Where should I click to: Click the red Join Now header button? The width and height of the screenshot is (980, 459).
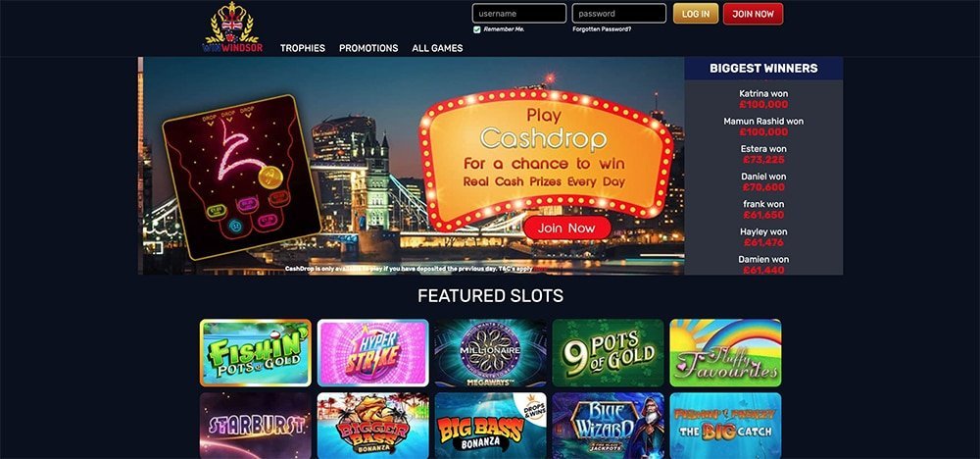click(753, 14)
